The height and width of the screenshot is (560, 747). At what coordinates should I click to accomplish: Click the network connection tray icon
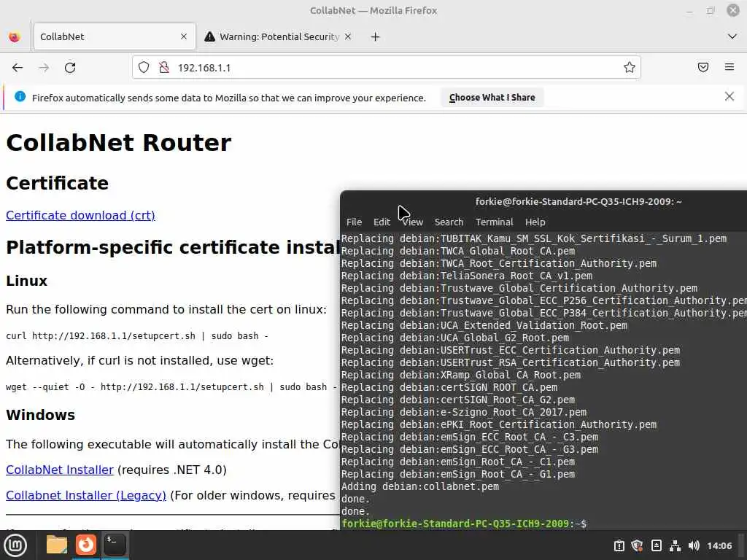point(675,545)
